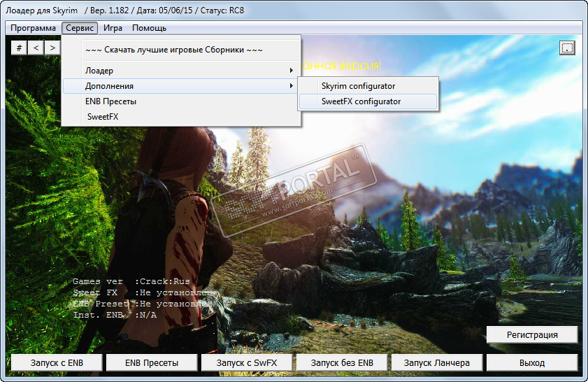Select Скачать лучшие игровые Сборники entry
This screenshot has height=382, width=588.
pos(182,50)
